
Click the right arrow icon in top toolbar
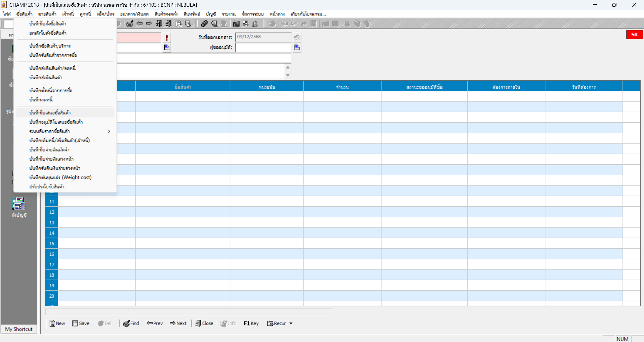pyautogui.click(x=149, y=24)
